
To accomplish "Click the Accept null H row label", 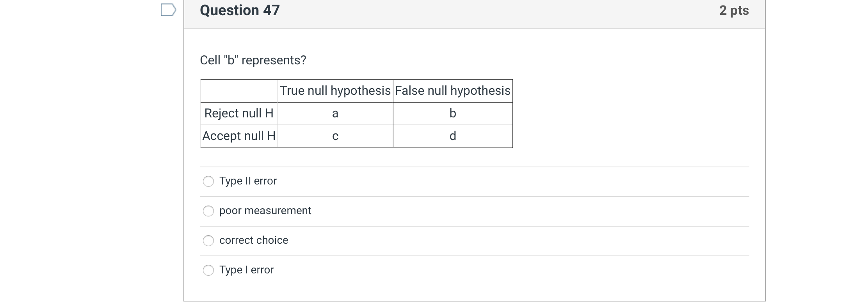I will (x=238, y=136).
